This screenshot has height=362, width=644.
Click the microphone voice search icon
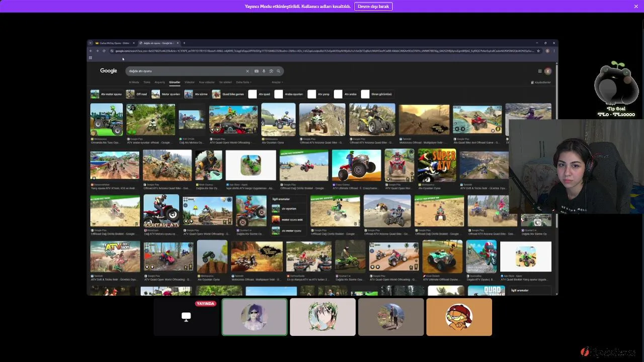click(264, 71)
